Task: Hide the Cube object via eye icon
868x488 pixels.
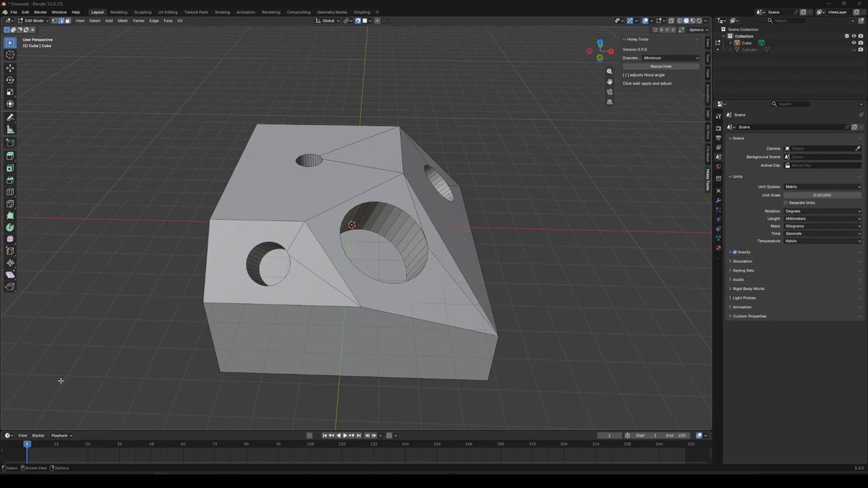Action: pos(854,43)
